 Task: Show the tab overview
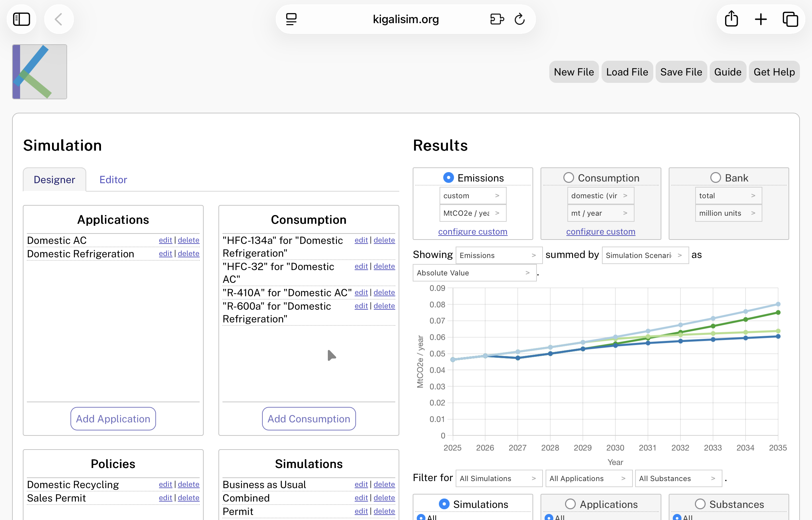tap(791, 19)
